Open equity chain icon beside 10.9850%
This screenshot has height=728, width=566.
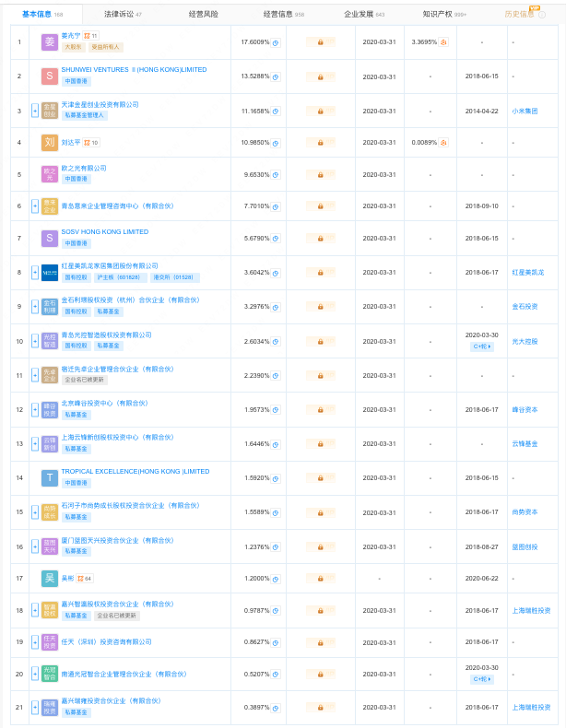point(276,143)
